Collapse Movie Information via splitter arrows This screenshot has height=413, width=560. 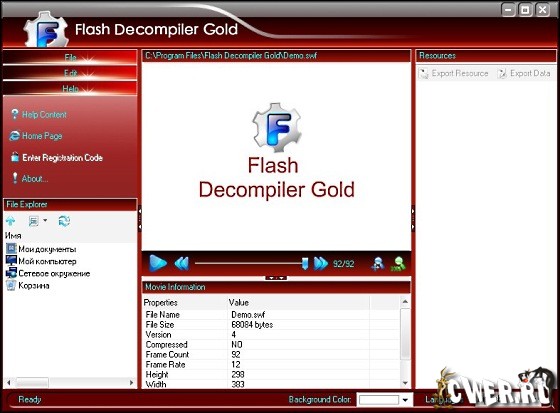pyautogui.click(x=276, y=278)
